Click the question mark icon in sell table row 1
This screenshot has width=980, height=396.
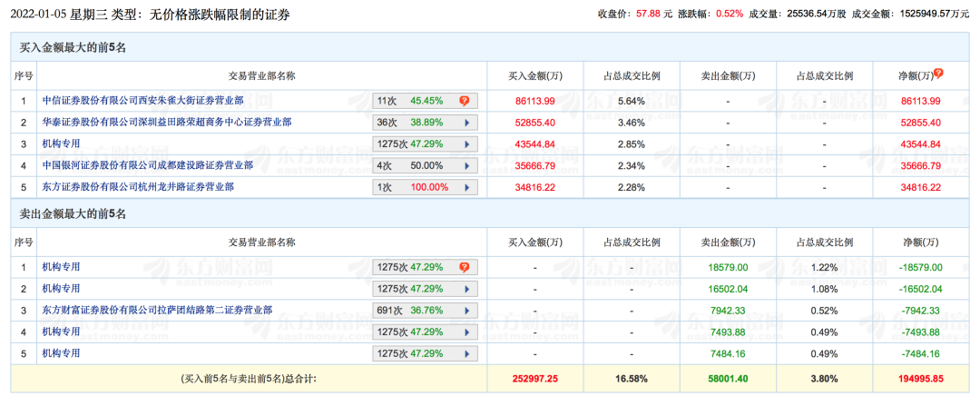pos(464,267)
